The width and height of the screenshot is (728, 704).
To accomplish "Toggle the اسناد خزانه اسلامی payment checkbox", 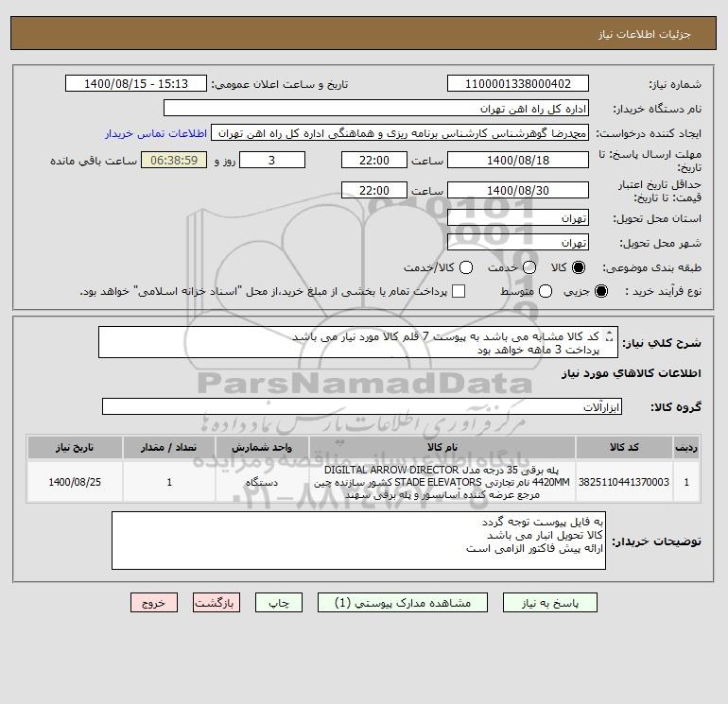I will [459, 291].
